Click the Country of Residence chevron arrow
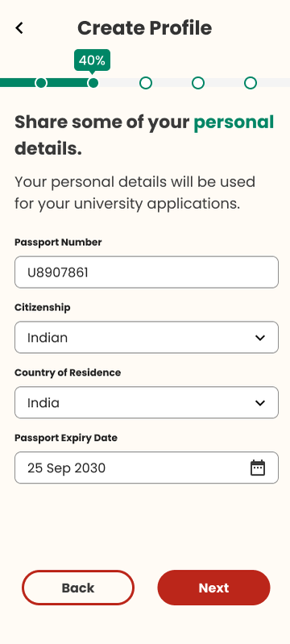The height and width of the screenshot is (644, 290). 259,403
